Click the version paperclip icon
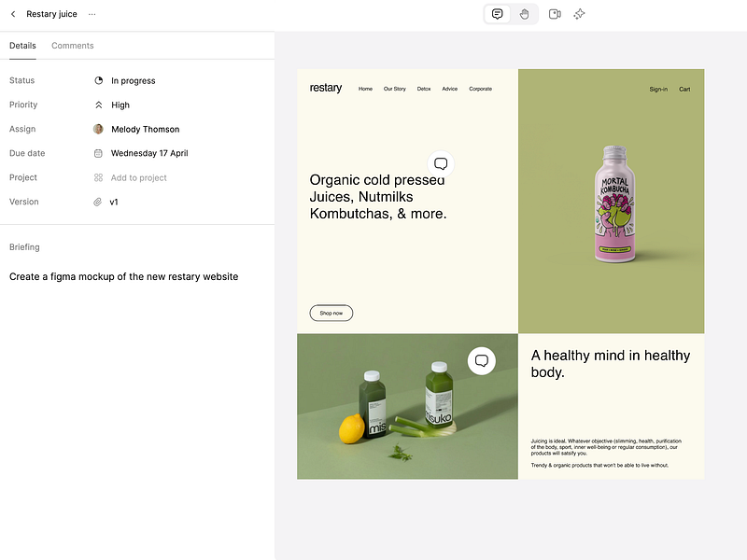Image resolution: width=747 pixels, height=560 pixels. (98, 202)
